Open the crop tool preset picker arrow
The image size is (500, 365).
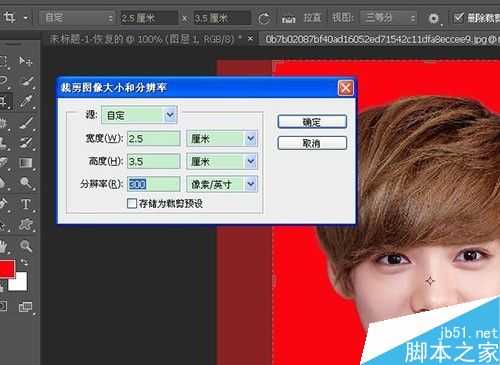point(26,18)
